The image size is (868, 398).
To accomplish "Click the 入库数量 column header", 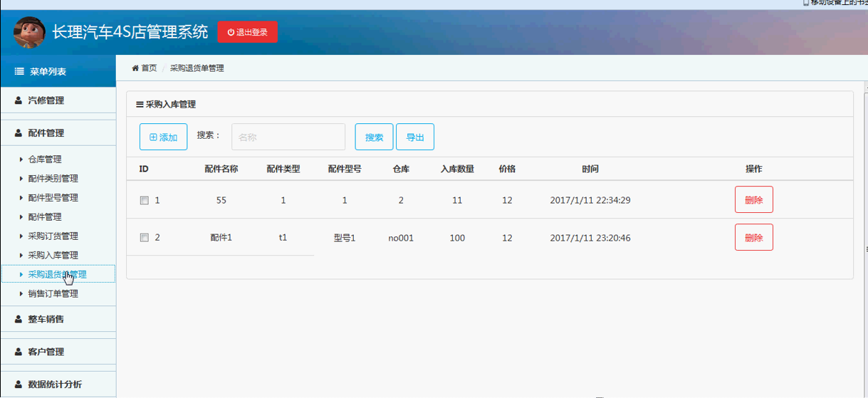I will (457, 169).
